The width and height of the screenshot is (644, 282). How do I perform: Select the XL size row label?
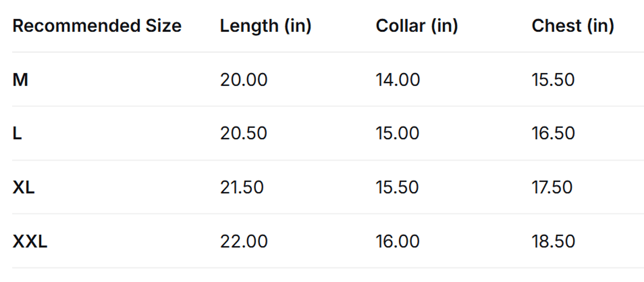(x=23, y=187)
